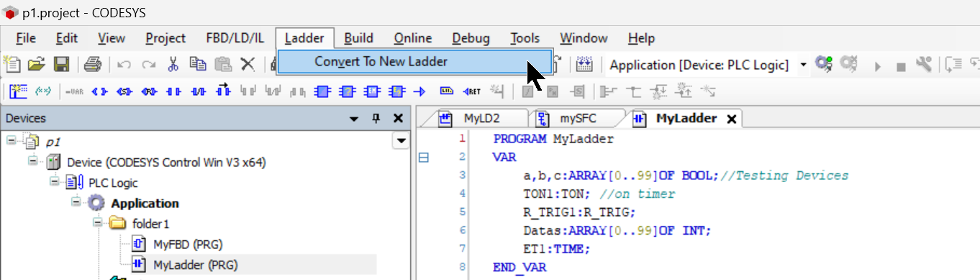
Task: Collapse the PLC Logic node
Action: (54, 182)
